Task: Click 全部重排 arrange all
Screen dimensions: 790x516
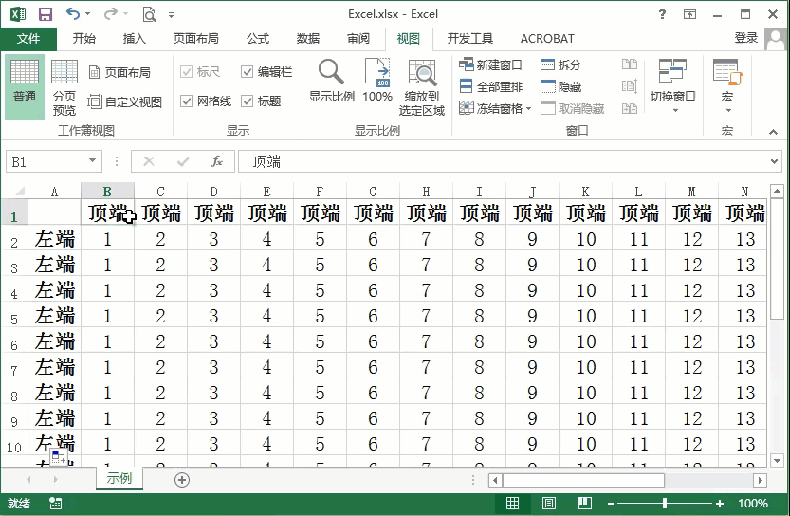Action: 491,87
